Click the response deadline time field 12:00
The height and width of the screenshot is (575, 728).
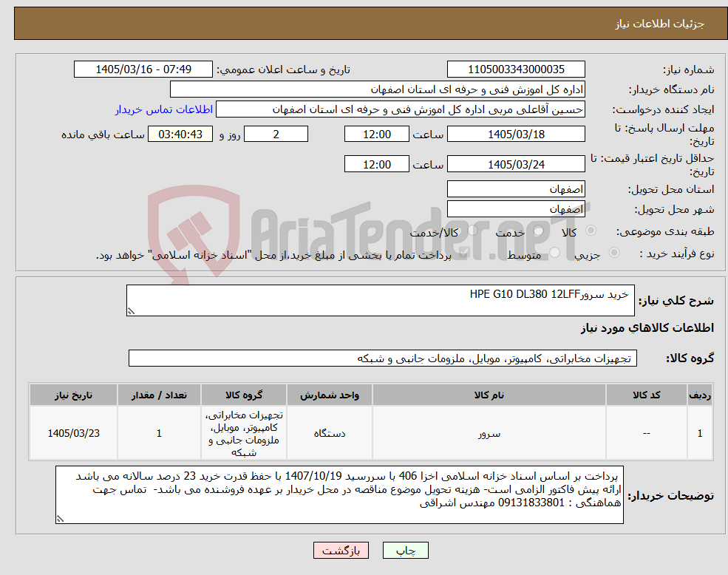pos(376,135)
